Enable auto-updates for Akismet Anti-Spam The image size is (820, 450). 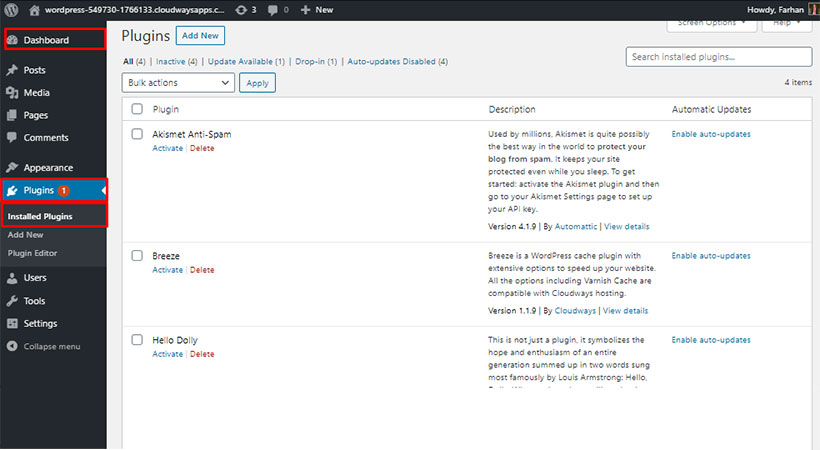click(711, 134)
